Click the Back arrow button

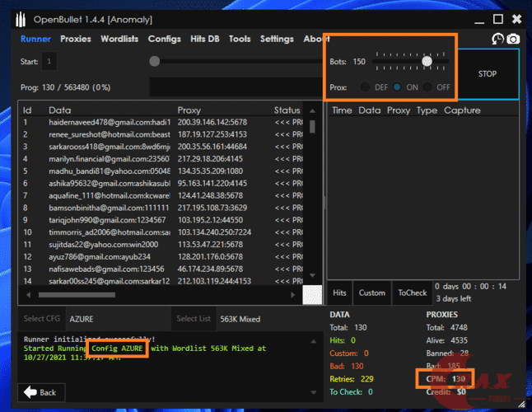43,392
